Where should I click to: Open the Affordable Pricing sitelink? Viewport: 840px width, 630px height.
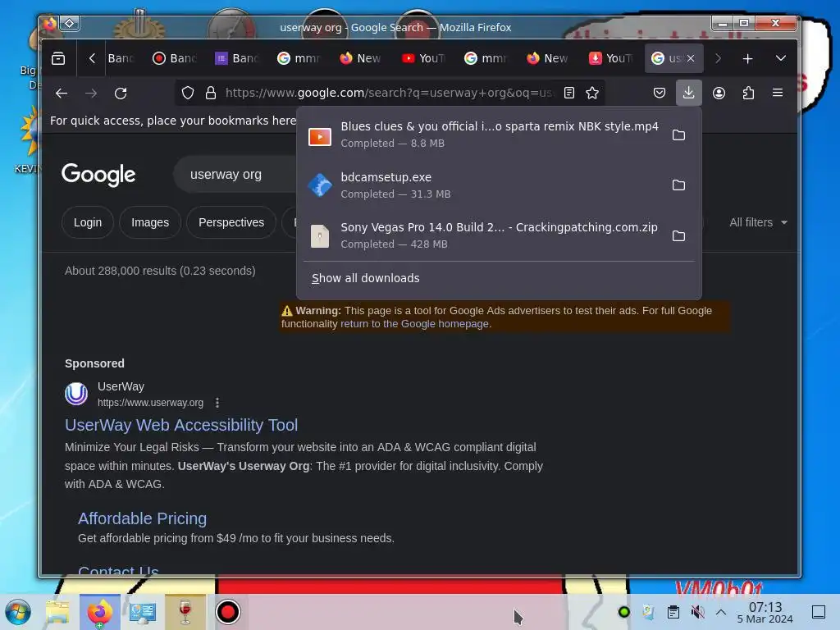click(142, 518)
